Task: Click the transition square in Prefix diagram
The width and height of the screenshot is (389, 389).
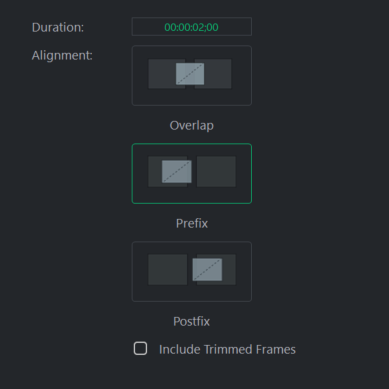Action: 177,171
